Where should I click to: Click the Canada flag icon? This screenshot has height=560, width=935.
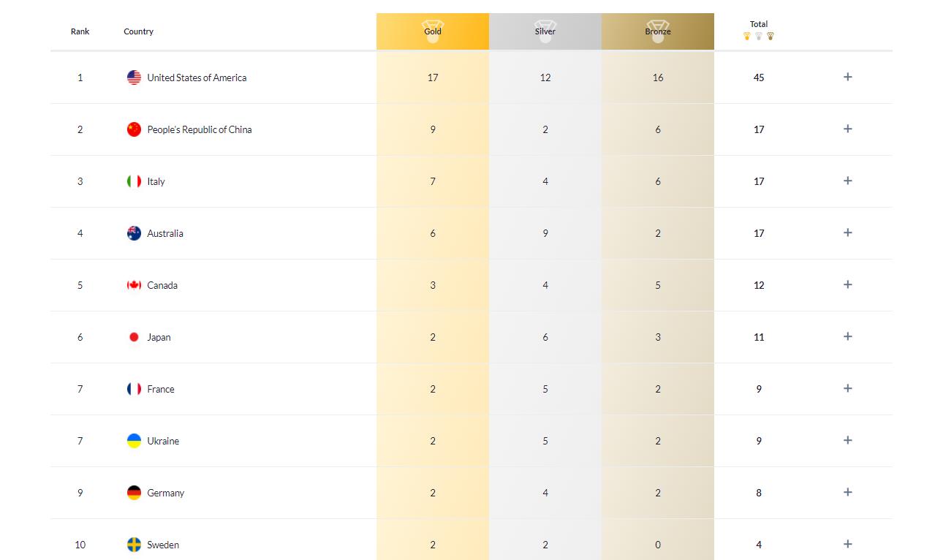pyautogui.click(x=134, y=285)
